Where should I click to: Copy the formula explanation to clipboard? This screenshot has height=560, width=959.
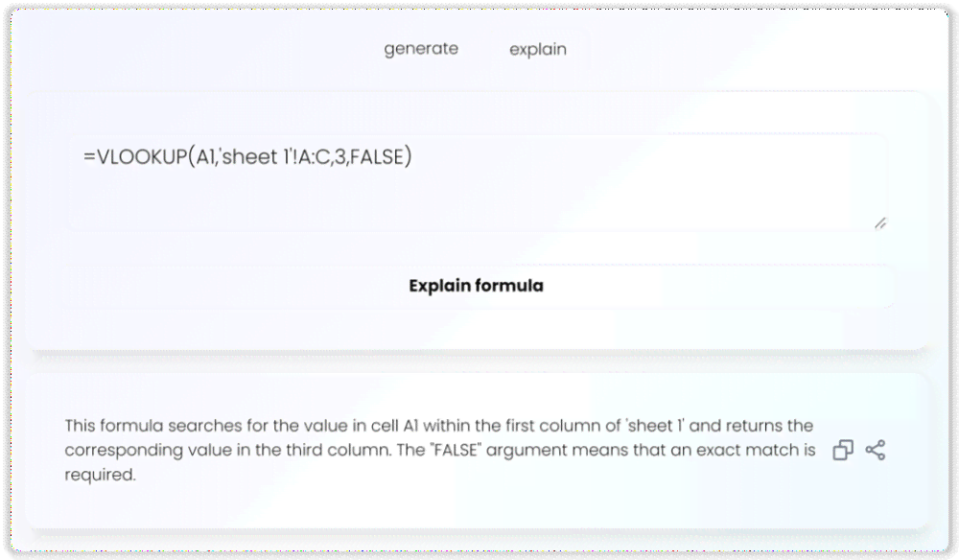(x=843, y=450)
